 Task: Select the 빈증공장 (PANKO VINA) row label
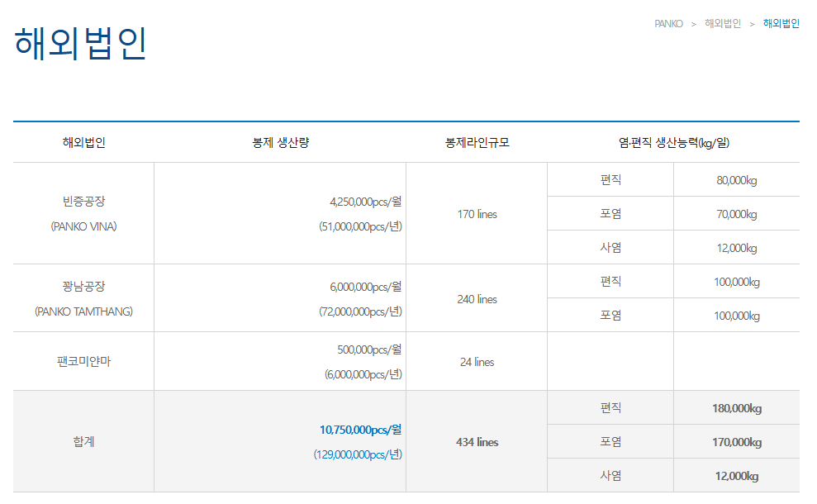pyautogui.click(x=83, y=213)
